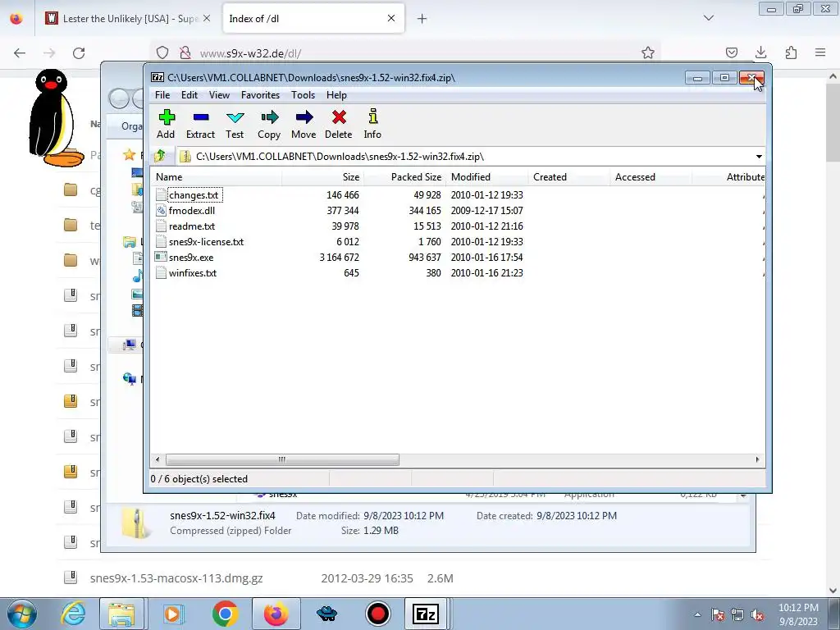
Task: Select winfixes.txt in the archive
Action: 192,272
